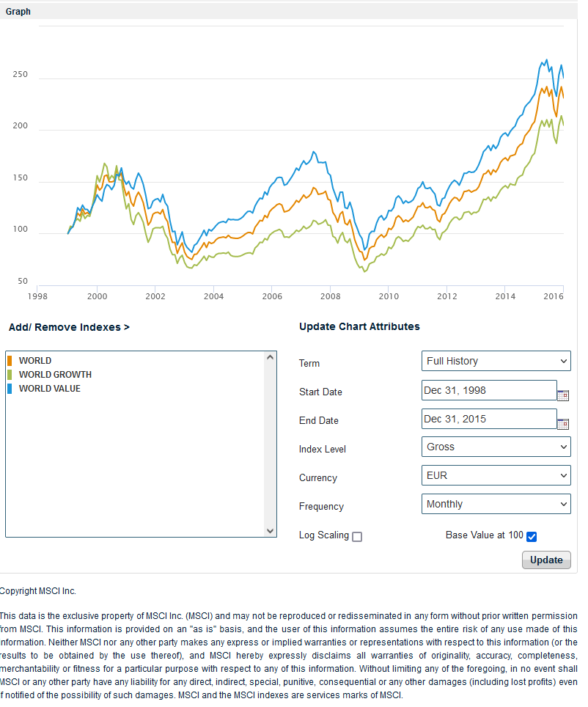Open the Term dropdown showing Full History
The width and height of the screenshot is (588, 707).
point(496,361)
